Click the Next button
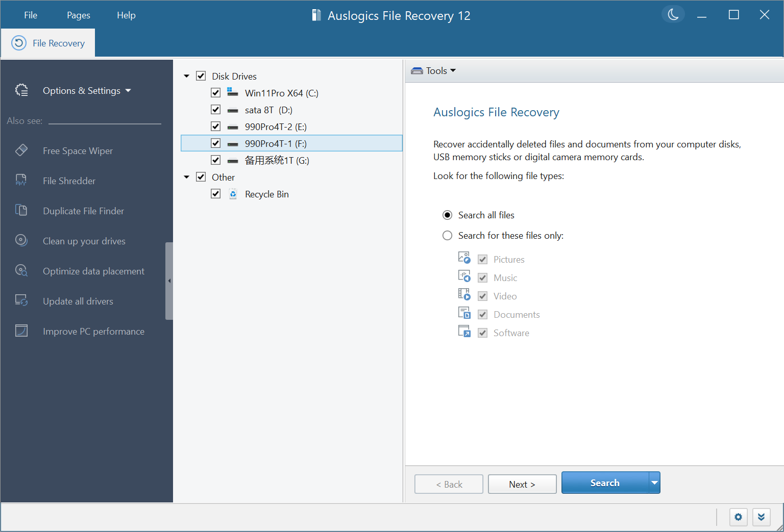The image size is (784, 532). [x=522, y=484]
